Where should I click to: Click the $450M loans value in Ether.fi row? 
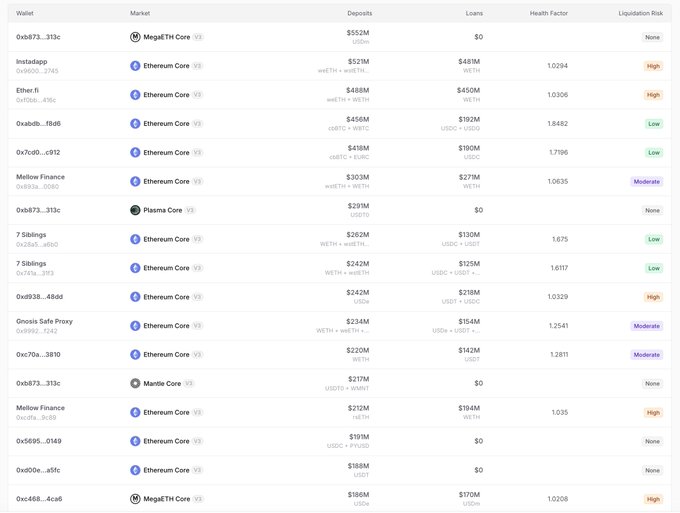coord(468,90)
